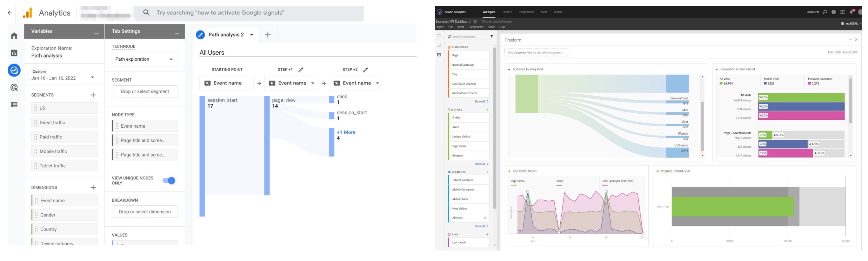Image resolution: width=868 pixels, height=261 pixels.
Task: Filter components with the funnel icon
Action: (x=491, y=37)
